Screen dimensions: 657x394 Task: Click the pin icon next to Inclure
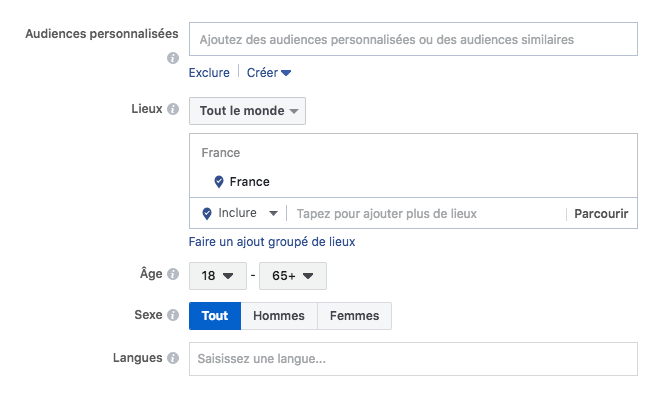tap(207, 213)
